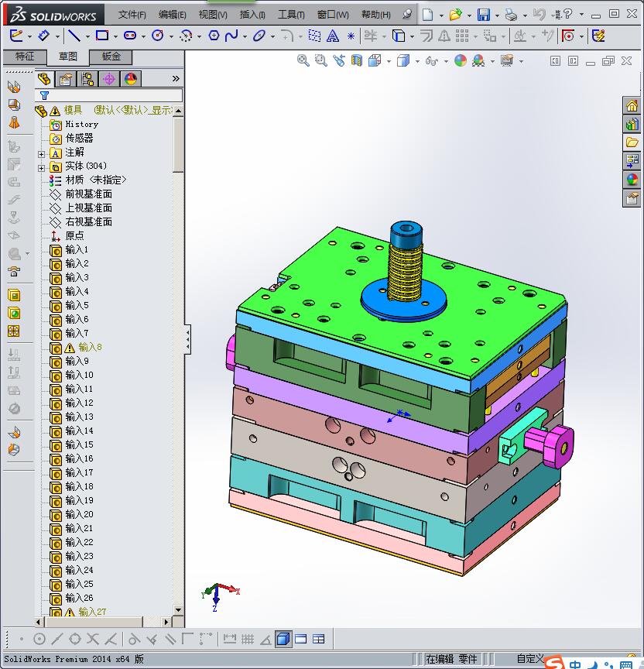Select the 输入8 feature in the tree
The height and width of the screenshot is (669, 644).
point(91,348)
